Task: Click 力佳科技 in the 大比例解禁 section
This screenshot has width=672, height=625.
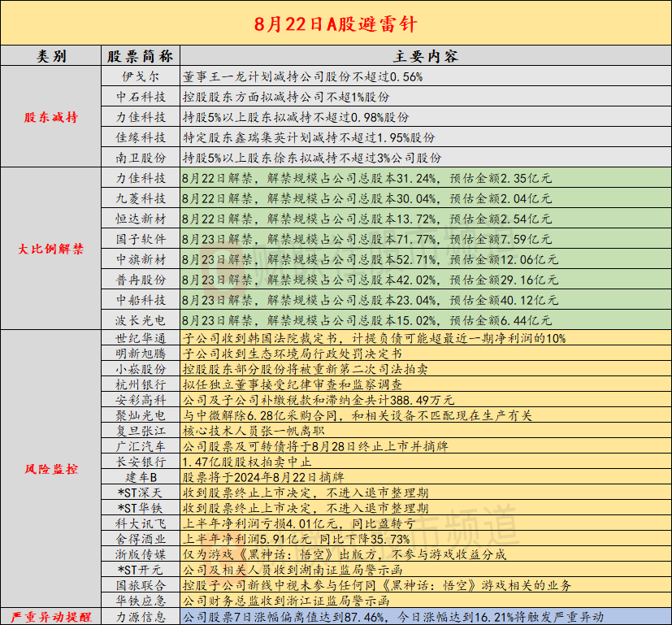Action: pos(141,178)
